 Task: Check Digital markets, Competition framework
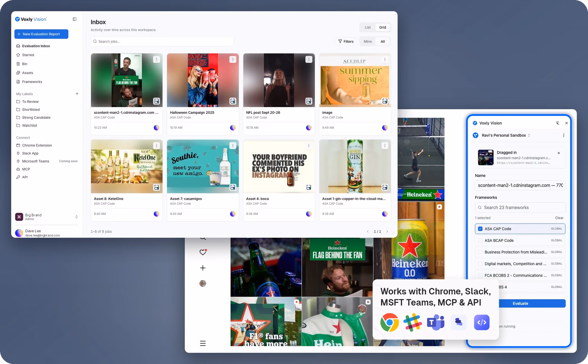(x=480, y=264)
